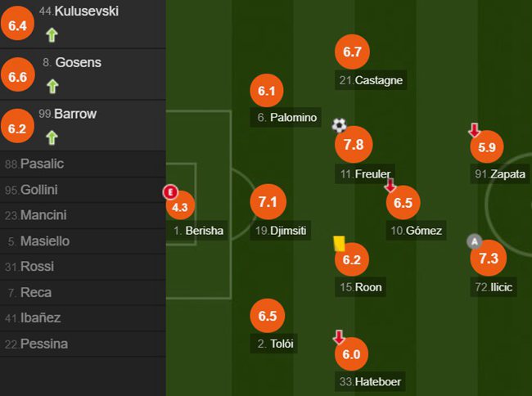Screen dimensions: 532x396
Task: Click the red arrow above Gómez's rating
Action: pos(390,185)
